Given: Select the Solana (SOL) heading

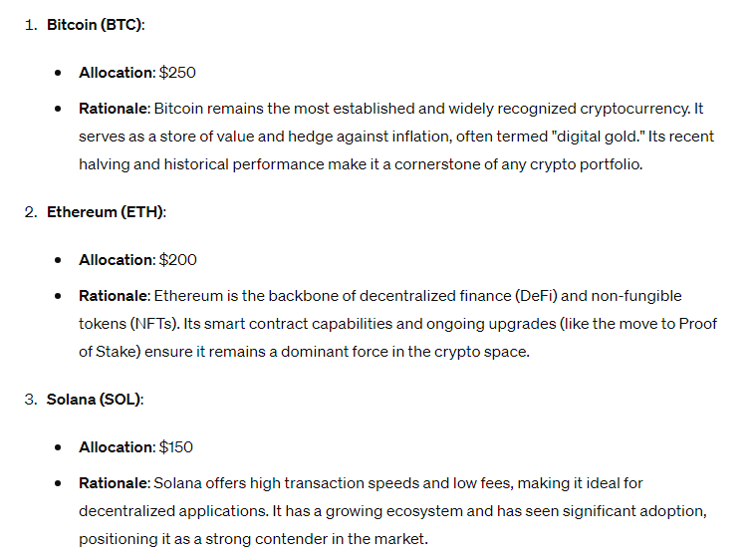Looking at the screenshot, I should point(95,399).
